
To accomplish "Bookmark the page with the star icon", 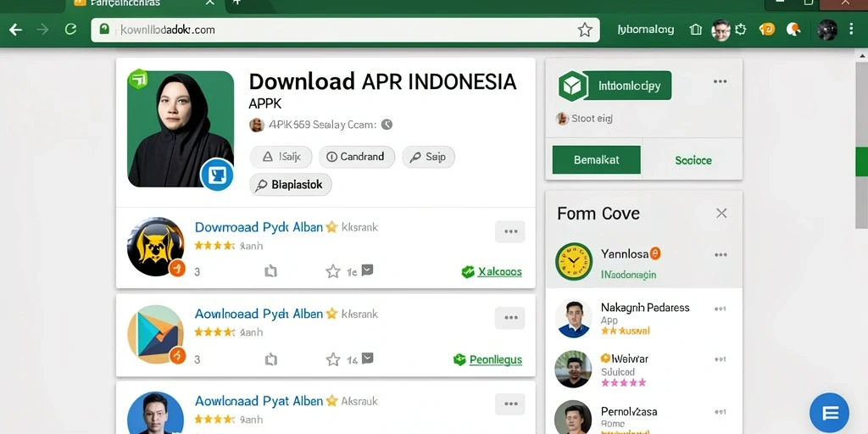I will click(585, 30).
